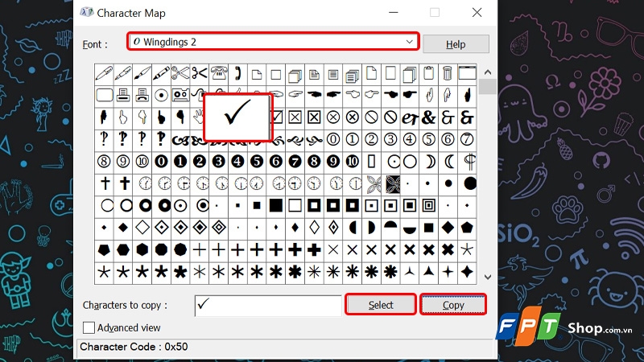Pick the tall narrow rectangle glyph

point(371,162)
